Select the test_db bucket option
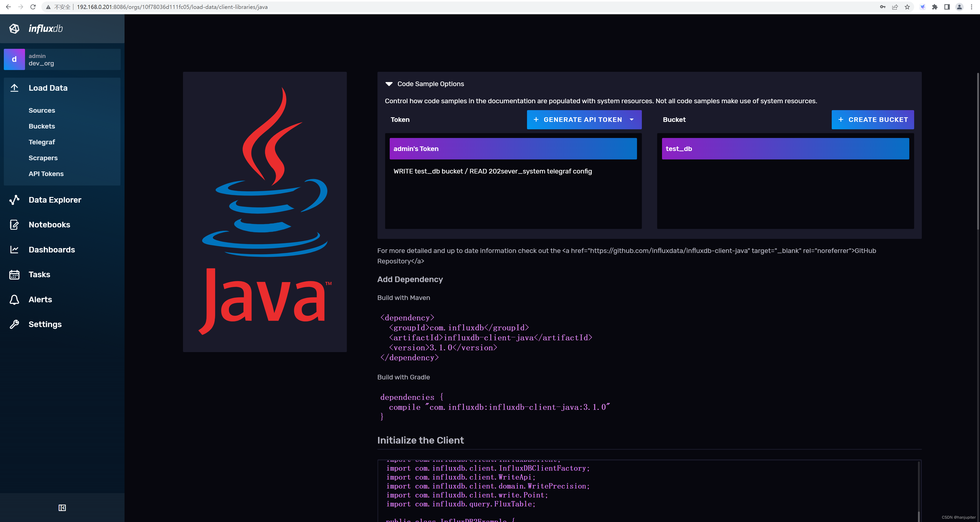 pos(785,149)
